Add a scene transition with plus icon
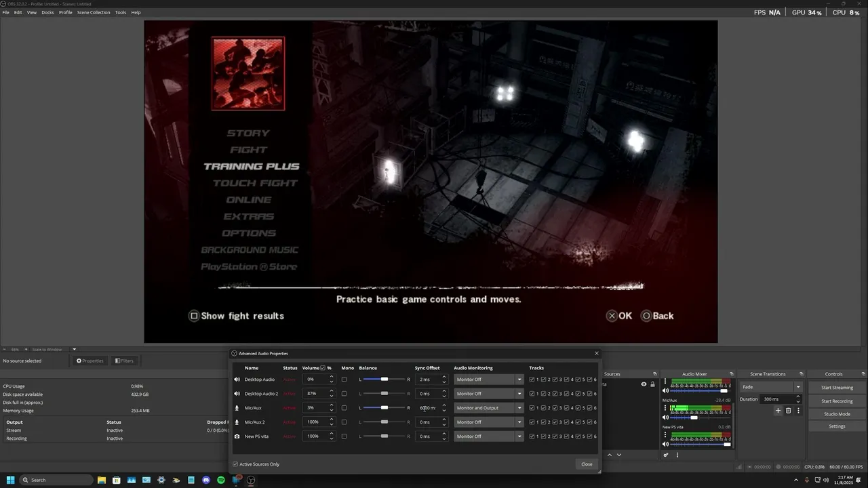 [778, 411]
